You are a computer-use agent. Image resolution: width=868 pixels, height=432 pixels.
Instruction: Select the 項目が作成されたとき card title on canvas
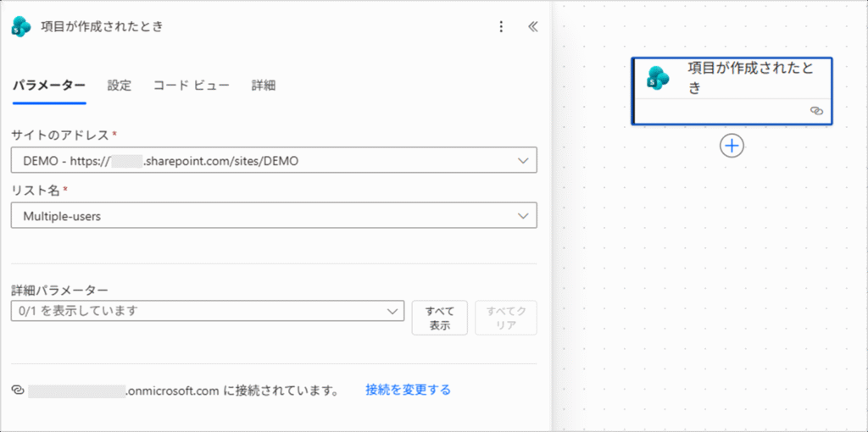[x=751, y=78]
